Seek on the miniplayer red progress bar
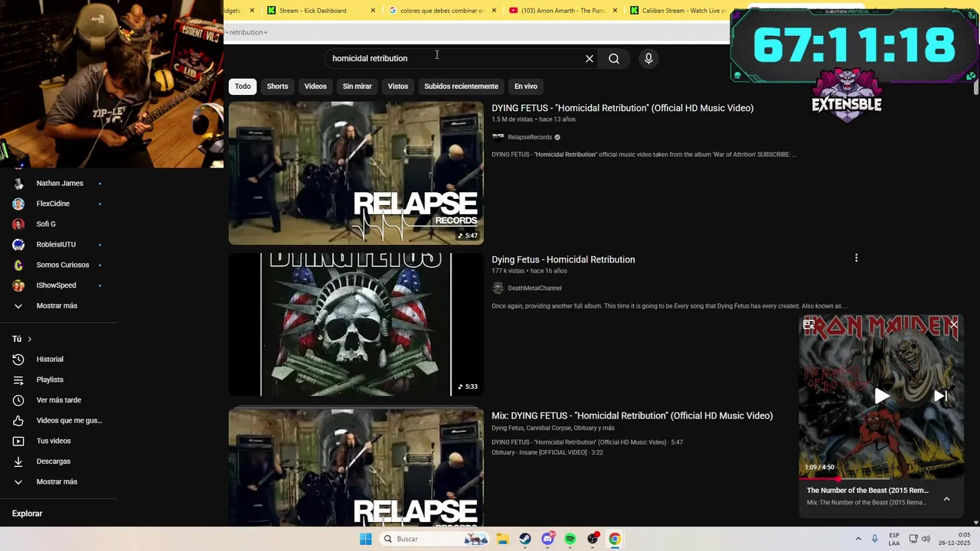The height and width of the screenshot is (551, 980). point(881,478)
